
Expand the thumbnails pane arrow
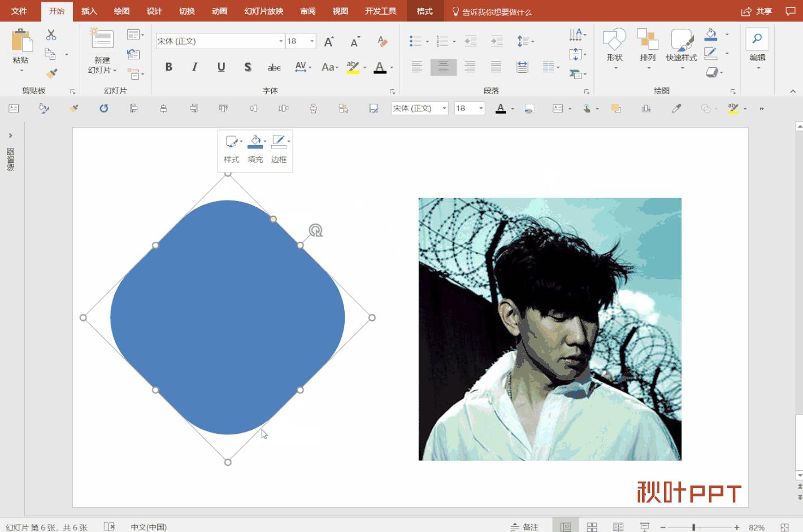tap(10, 136)
